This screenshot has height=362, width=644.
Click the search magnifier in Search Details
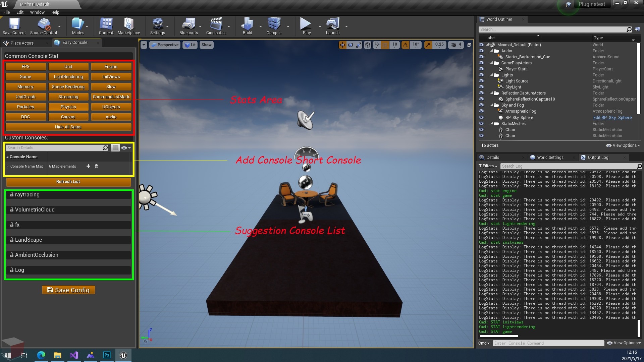pos(105,147)
